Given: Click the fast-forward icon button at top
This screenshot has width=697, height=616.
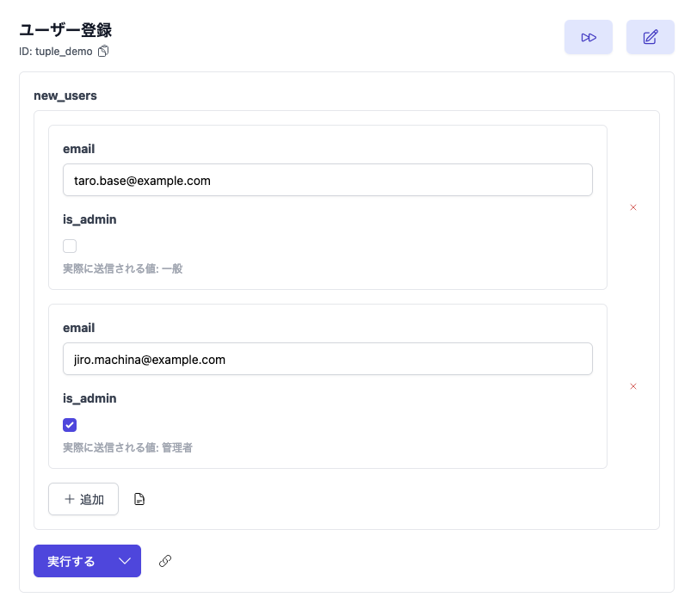Looking at the screenshot, I should tap(588, 37).
